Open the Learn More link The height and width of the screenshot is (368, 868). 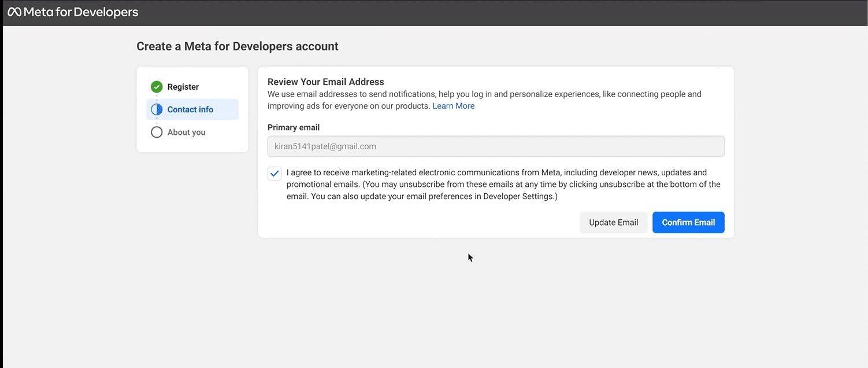(454, 106)
